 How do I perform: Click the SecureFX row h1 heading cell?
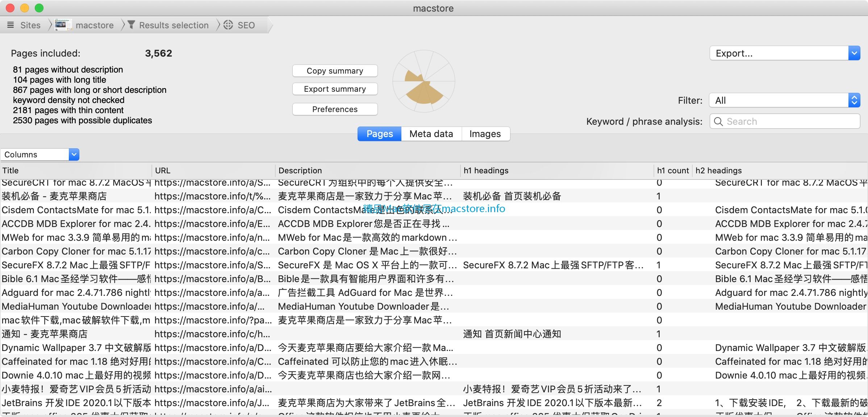(x=553, y=265)
